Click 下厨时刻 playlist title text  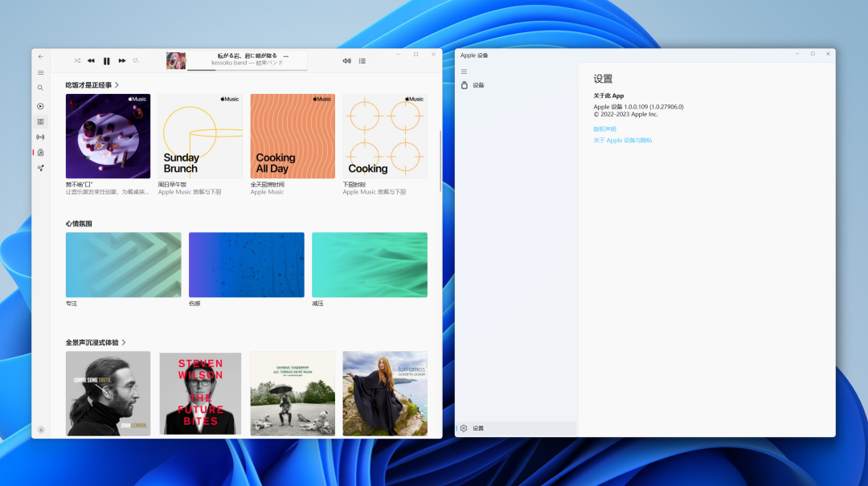354,185
